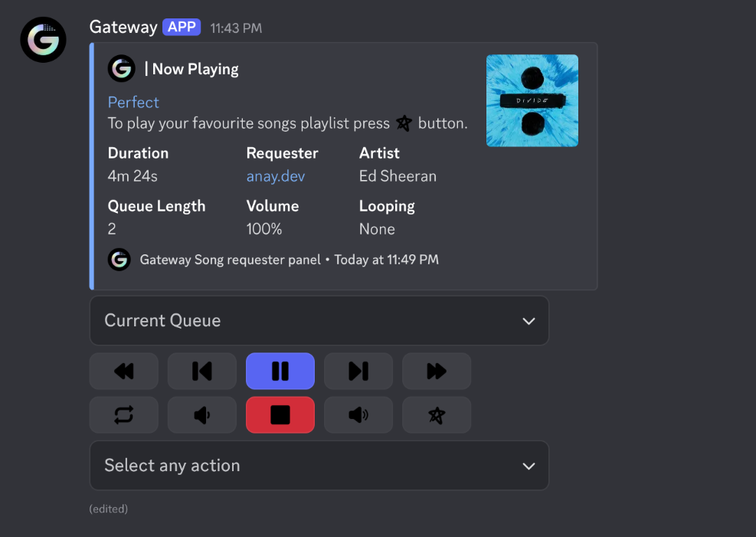Screen dimensions: 756x537
Task: Click the Divide album art thumbnail
Action: (532, 100)
